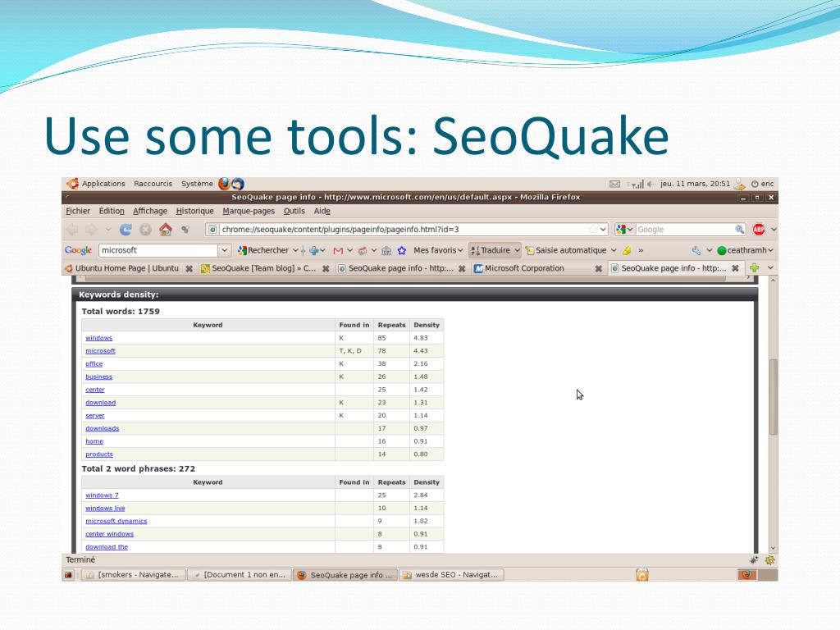This screenshot has width=840, height=630.
Task: Open the list all tabs dropdown
Action: pyautogui.click(x=770, y=268)
